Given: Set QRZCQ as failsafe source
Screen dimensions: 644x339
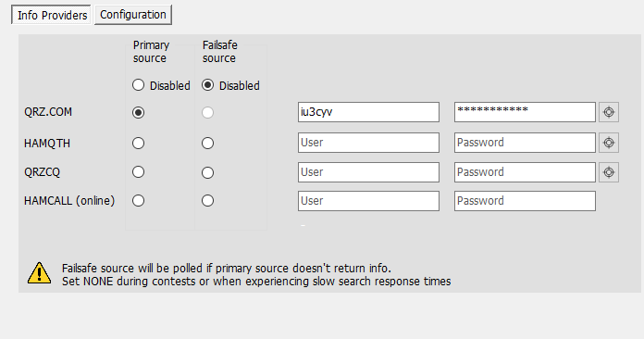Looking at the screenshot, I should tap(208, 172).
